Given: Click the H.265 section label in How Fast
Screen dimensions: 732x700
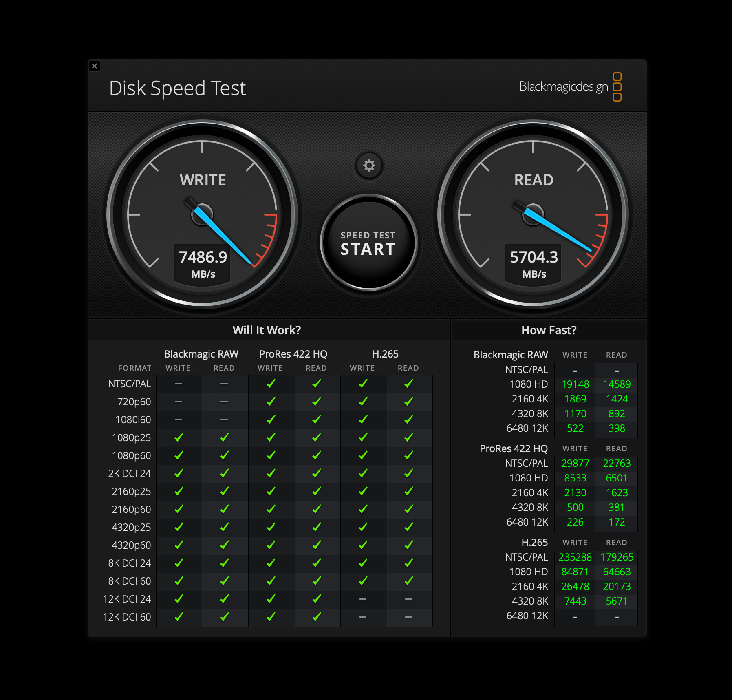Looking at the screenshot, I should point(535,542).
